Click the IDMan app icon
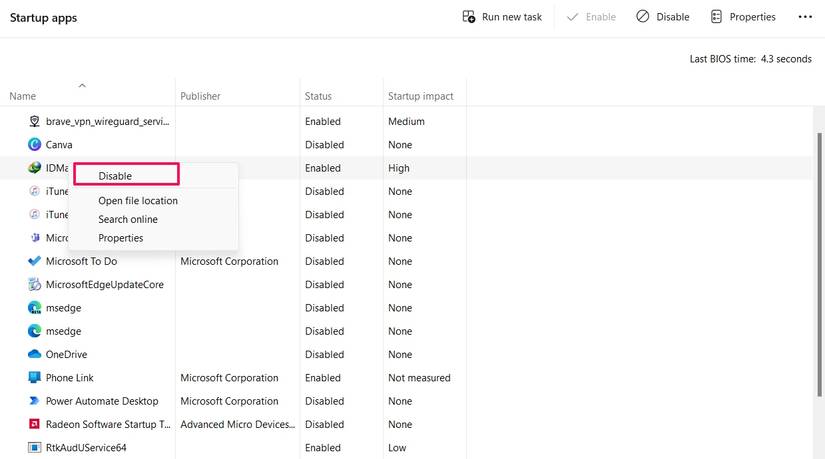 pyautogui.click(x=34, y=168)
